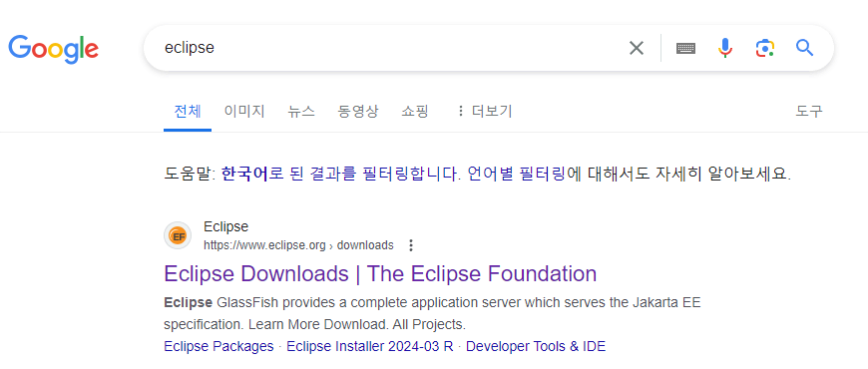Open the Eclipse Packages sitelink
868x369 pixels.
tap(218, 346)
